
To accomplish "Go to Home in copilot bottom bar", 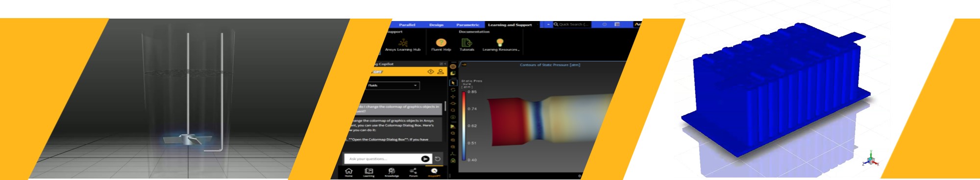I will [348, 171].
